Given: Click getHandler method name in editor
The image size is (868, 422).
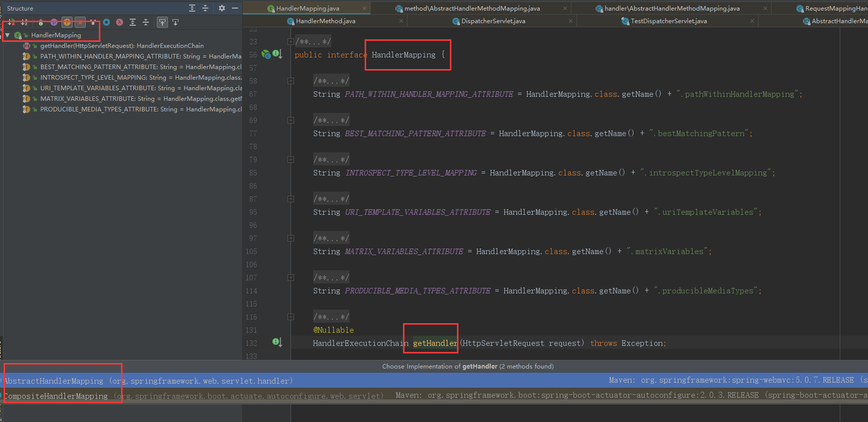Looking at the screenshot, I should [x=435, y=343].
